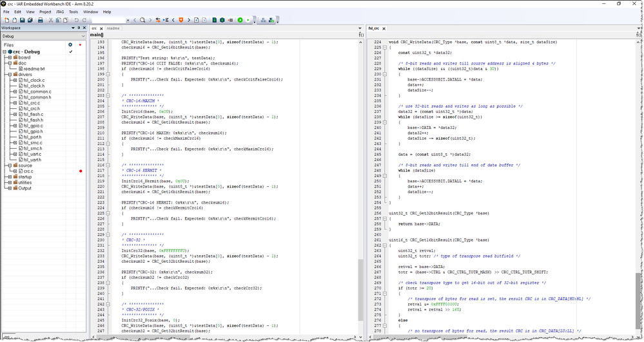Image resolution: width=644 pixels, height=342 pixels.
Task: Click the Undo toolbar icon
Action: click(76, 21)
